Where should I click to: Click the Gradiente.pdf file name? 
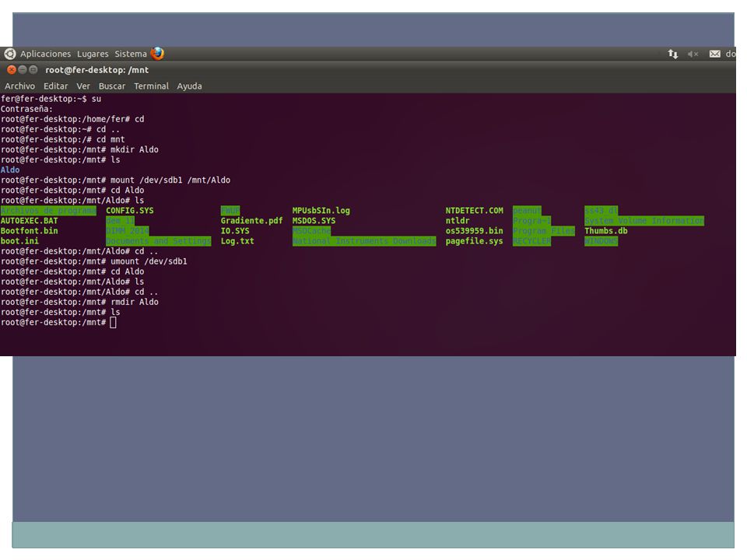pyautogui.click(x=251, y=221)
